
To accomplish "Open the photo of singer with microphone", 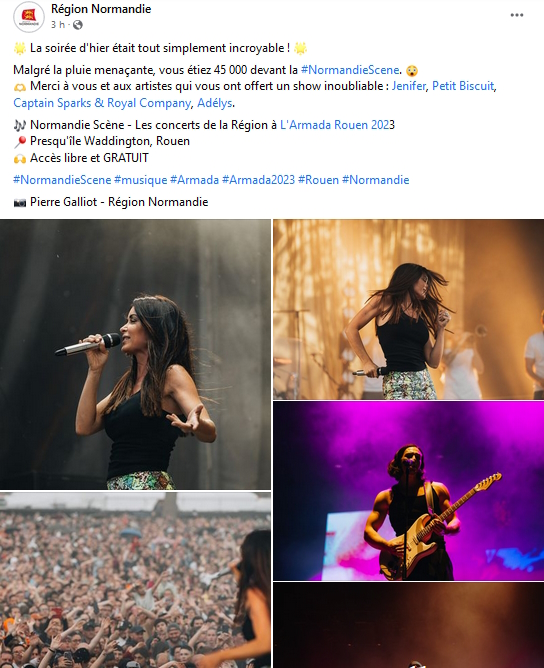I will pyautogui.click(x=135, y=354).
